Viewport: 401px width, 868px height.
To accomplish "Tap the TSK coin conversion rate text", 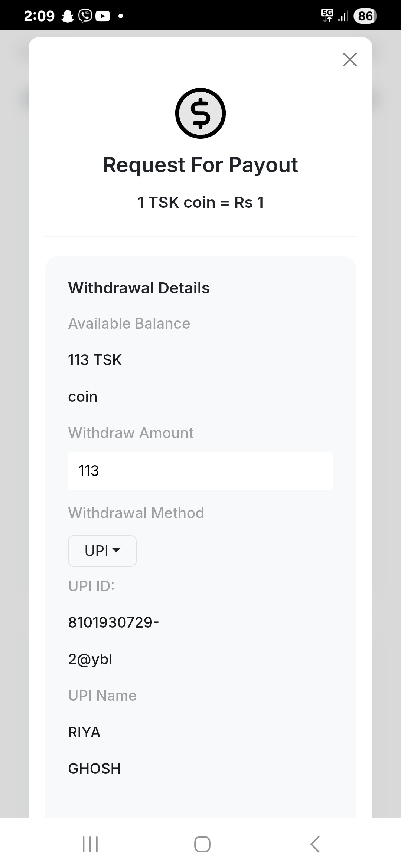I will tap(200, 203).
